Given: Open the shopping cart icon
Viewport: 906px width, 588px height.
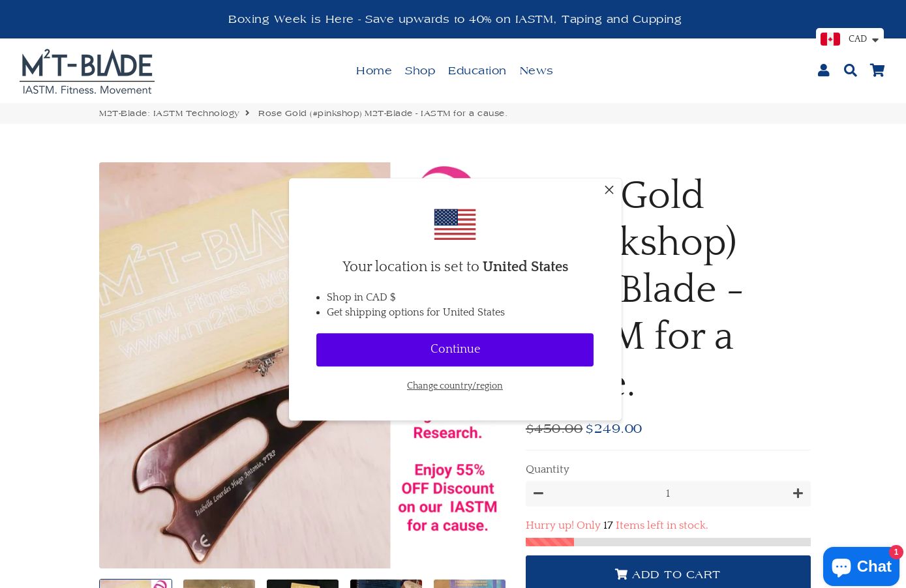Looking at the screenshot, I should click(x=877, y=70).
